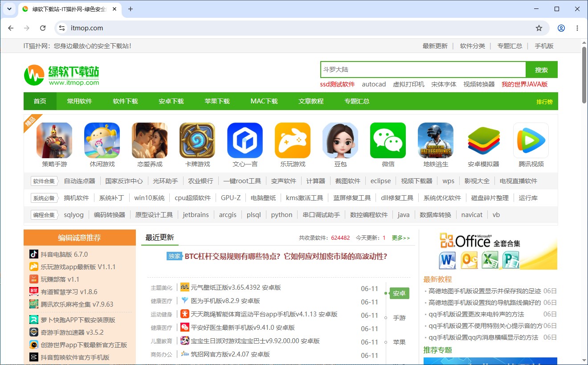Open python in 编程合集 row

pos(282,215)
